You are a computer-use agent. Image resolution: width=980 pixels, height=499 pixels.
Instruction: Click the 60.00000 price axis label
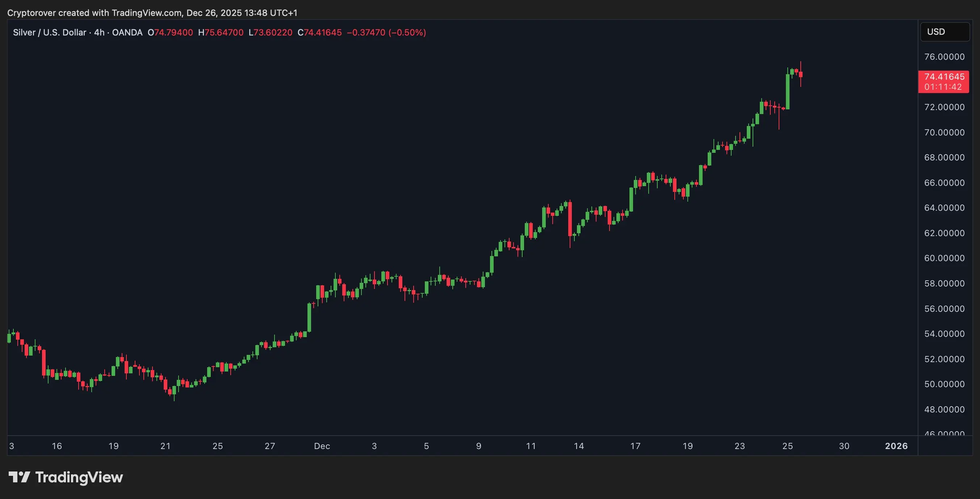[x=944, y=258]
